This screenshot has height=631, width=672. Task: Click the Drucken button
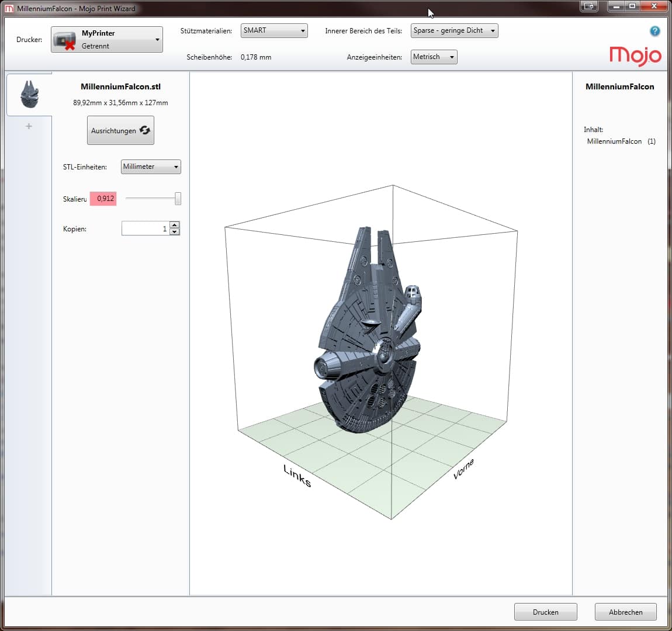tap(546, 612)
